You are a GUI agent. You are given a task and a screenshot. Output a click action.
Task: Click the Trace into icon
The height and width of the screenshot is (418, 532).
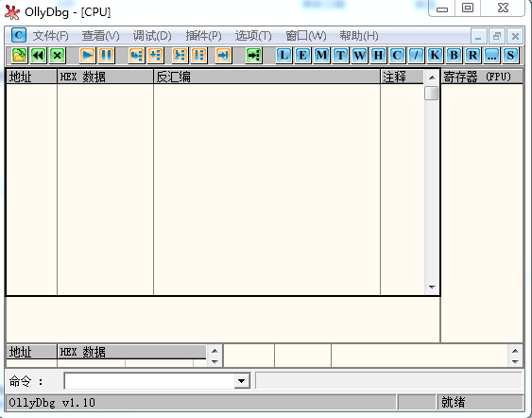pyautogui.click(x=180, y=56)
